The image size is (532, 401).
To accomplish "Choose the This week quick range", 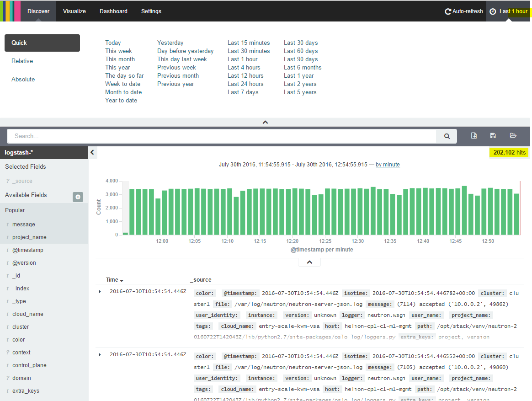I will click(x=118, y=51).
